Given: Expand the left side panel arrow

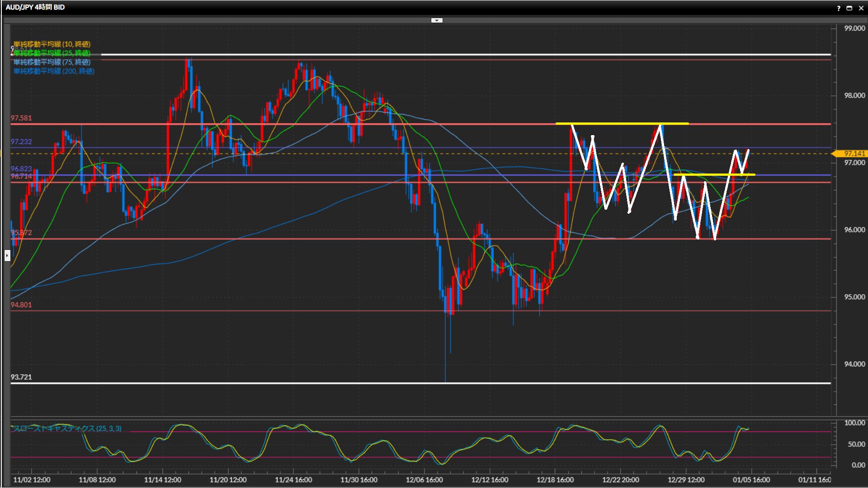Looking at the screenshot, I should coord(7,256).
